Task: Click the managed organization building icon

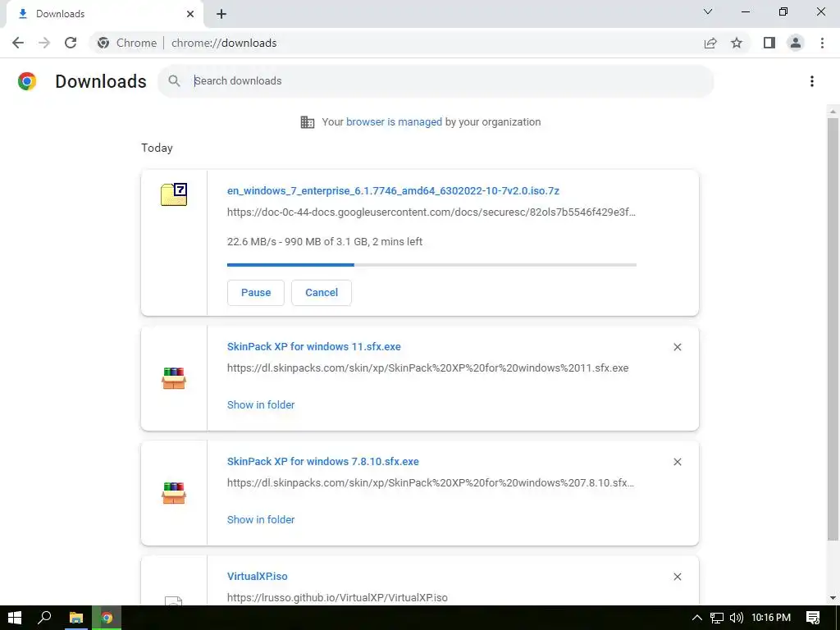Action: [308, 122]
